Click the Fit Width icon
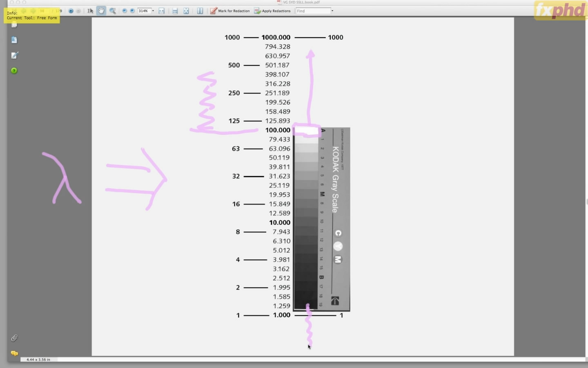The image size is (588, 368). point(161,11)
